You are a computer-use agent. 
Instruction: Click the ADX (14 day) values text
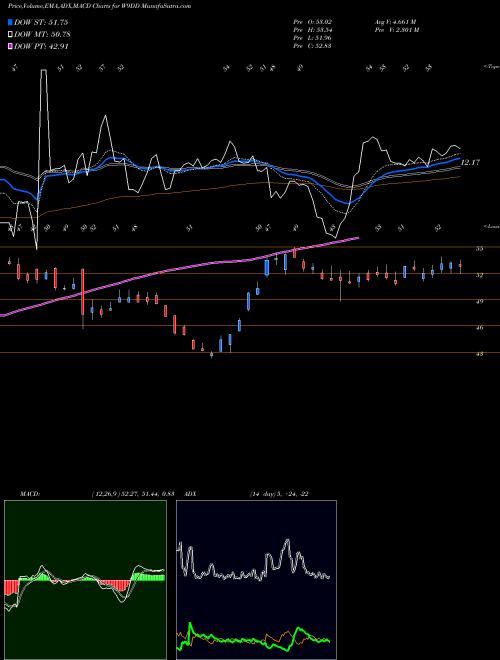[x=279, y=494]
